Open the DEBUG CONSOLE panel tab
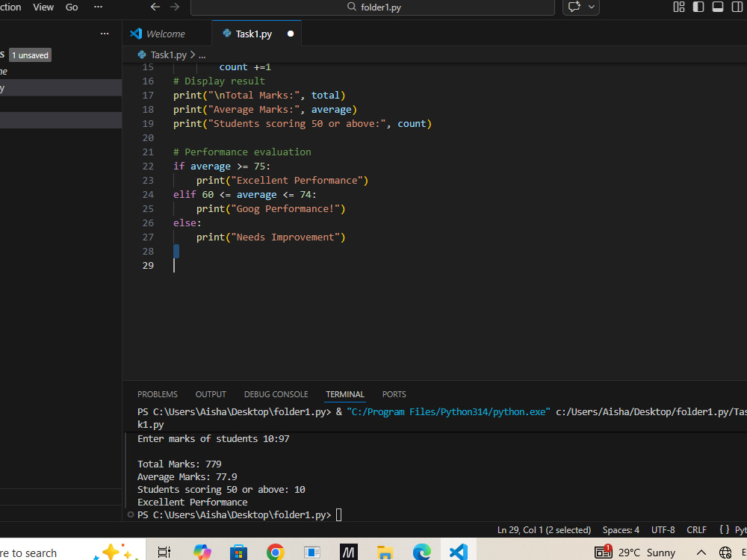 pyautogui.click(x=276, y=394)
